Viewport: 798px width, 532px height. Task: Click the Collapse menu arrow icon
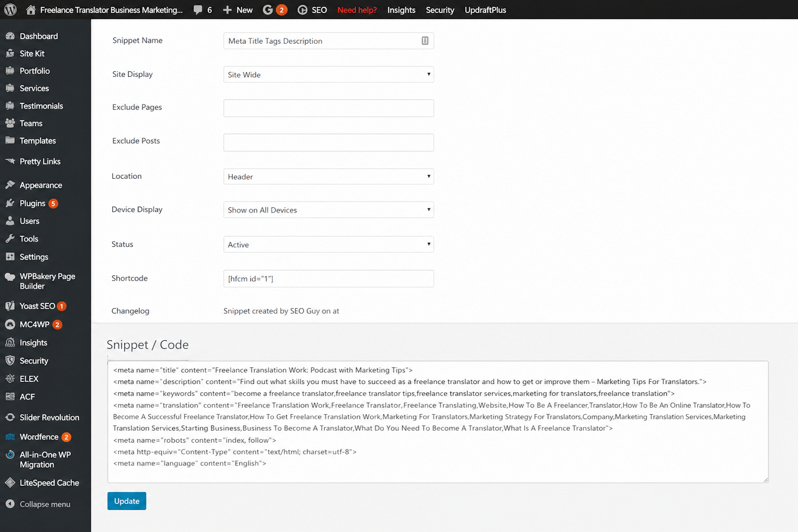10,504
